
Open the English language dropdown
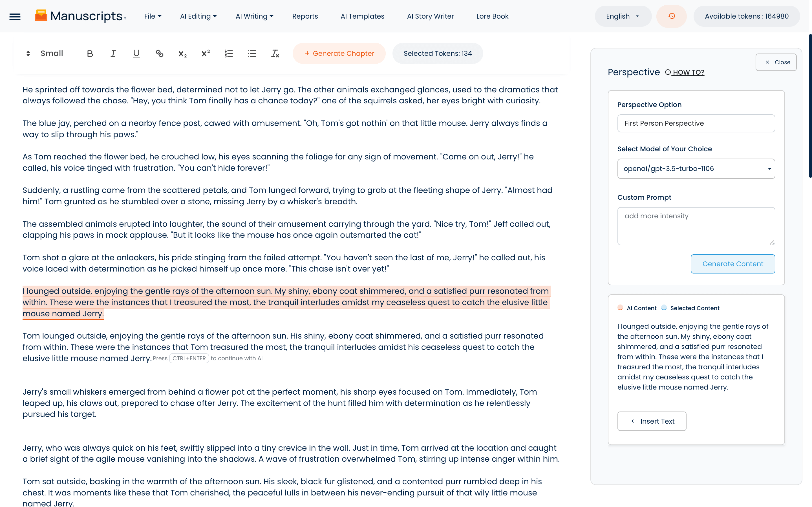coord(623,16)
